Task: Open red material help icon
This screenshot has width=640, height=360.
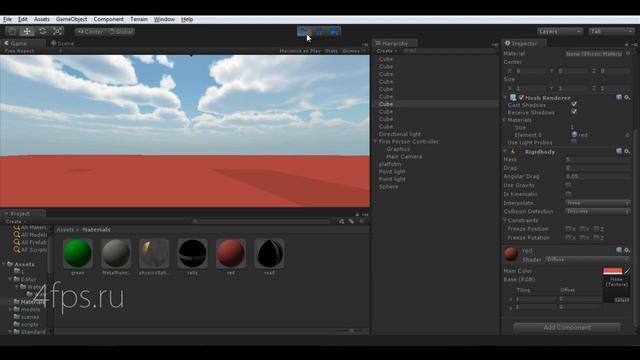Action: click(x=619, y=250)
